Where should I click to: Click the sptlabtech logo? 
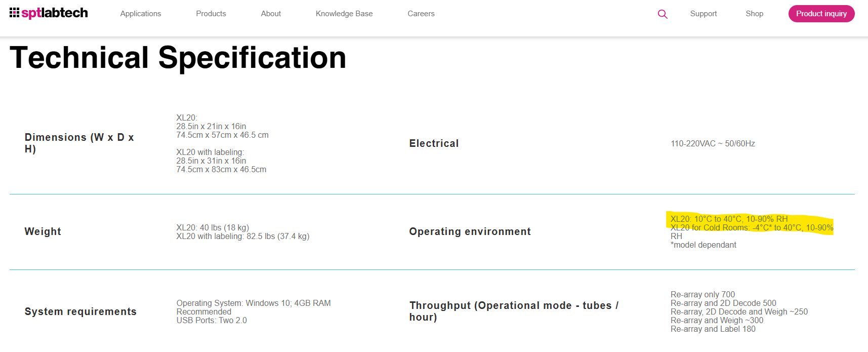(49, 13)
